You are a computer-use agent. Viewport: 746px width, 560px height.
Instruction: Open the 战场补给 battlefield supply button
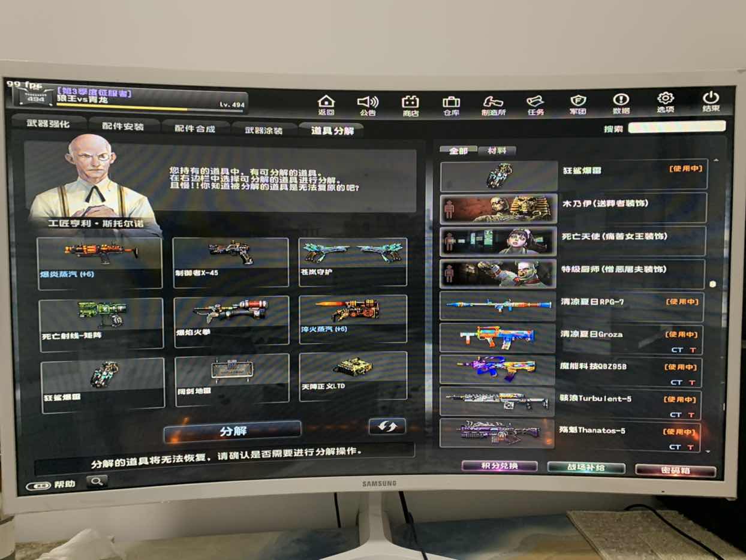click(x=586, y=468)
